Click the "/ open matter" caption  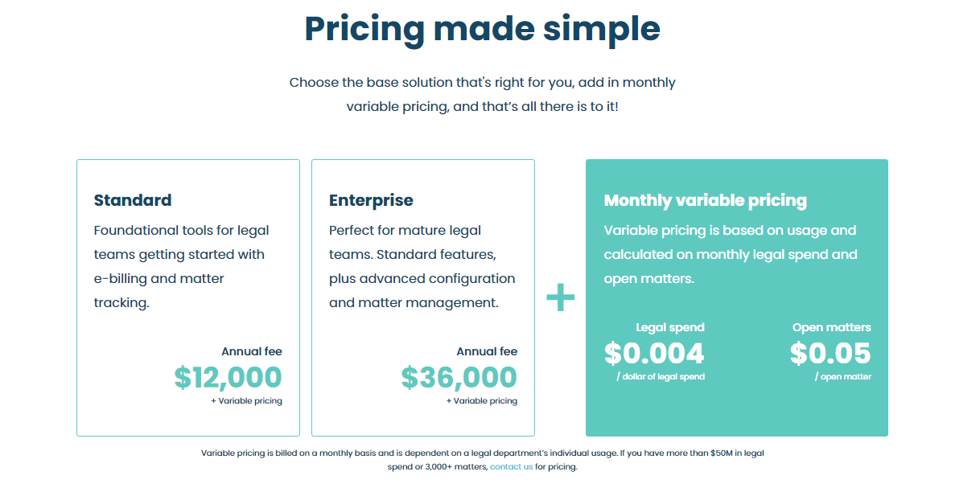[x=842, y=376]
